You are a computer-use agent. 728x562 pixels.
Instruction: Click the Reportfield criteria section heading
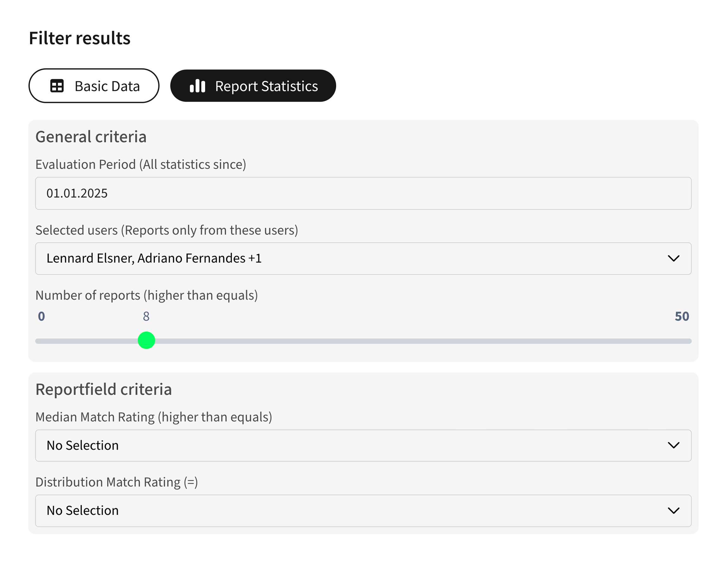pos(104,389)
